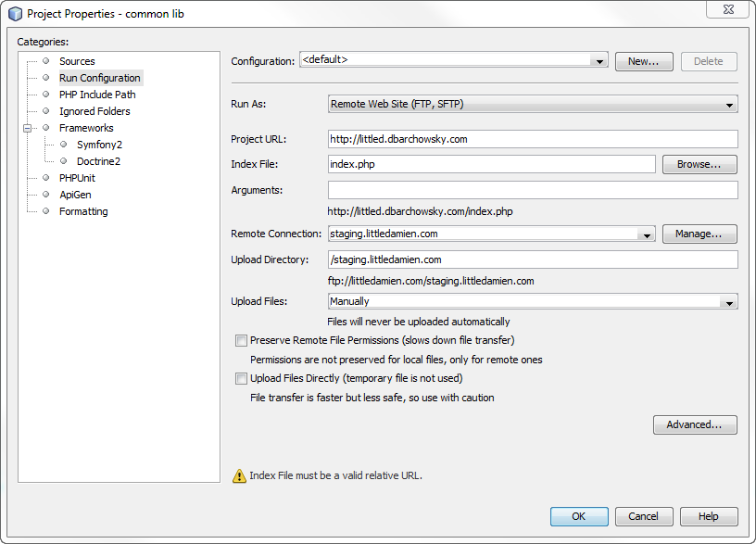Open ApiGen category settings

75,195
